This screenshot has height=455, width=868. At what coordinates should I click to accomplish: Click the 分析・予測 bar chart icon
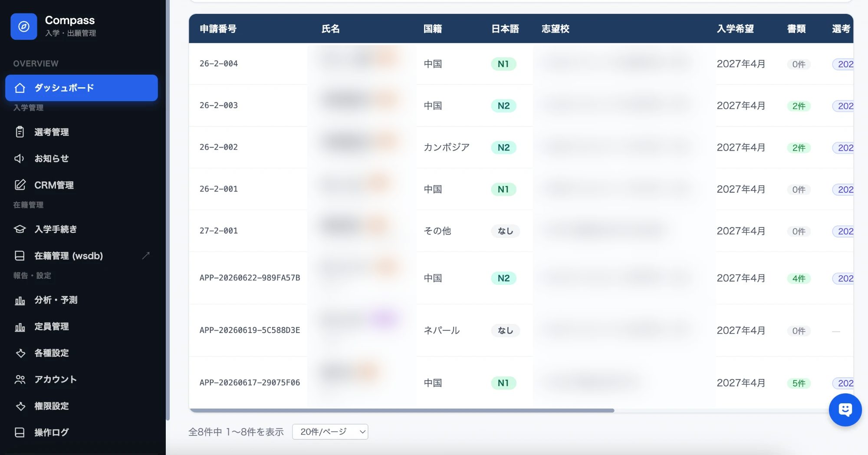pyautogui.click(x=20, y=300)
